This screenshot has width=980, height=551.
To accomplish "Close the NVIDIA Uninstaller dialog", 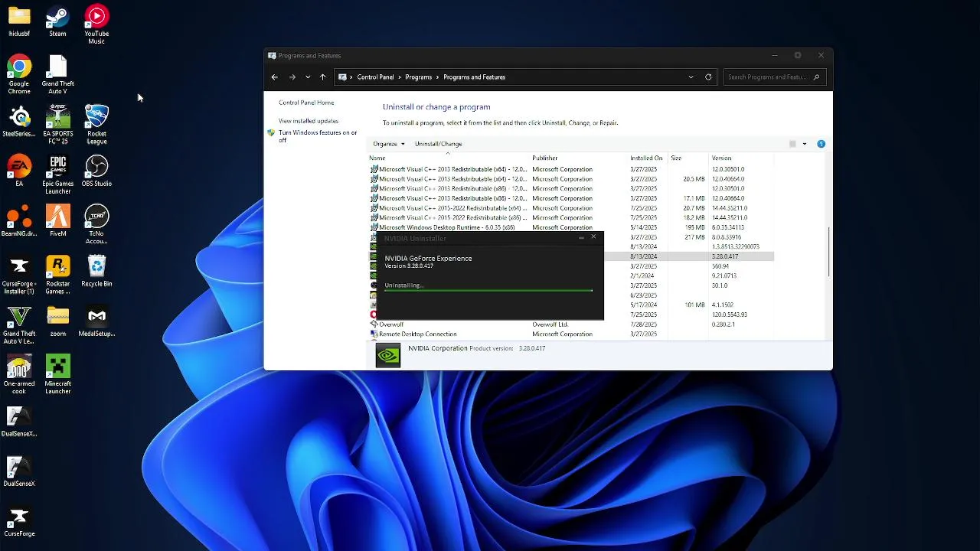I will [x=593, y=237].
